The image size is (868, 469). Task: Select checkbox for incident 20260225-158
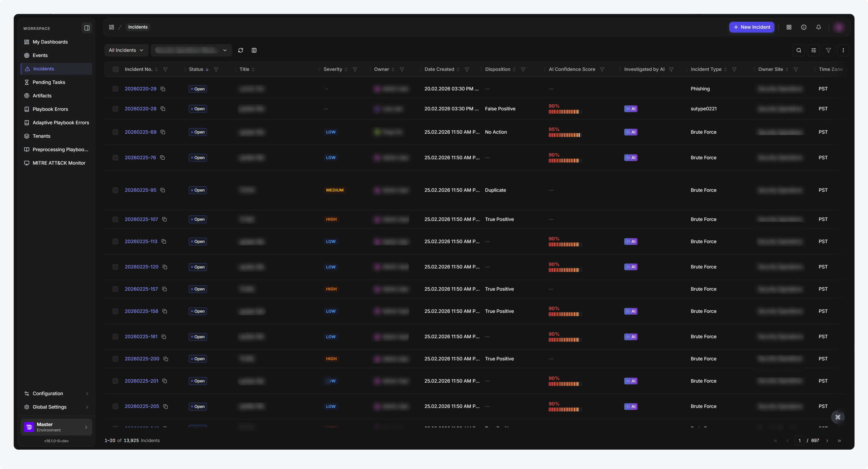tap(115, 311)
